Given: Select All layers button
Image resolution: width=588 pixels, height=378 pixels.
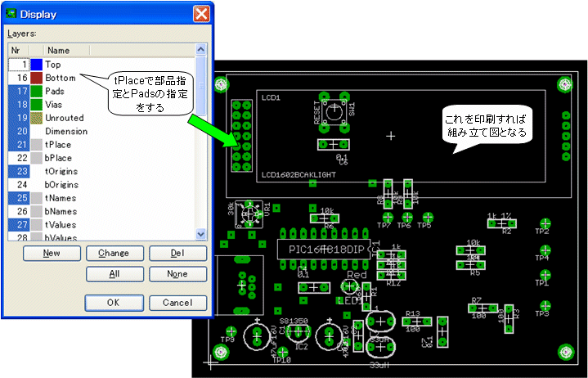Looking at the screenshot, I should pos(114,274).
